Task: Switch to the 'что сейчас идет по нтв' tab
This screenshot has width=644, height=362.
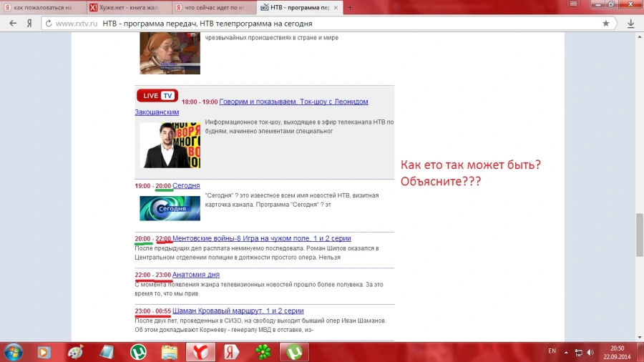Action: point(215,7)
